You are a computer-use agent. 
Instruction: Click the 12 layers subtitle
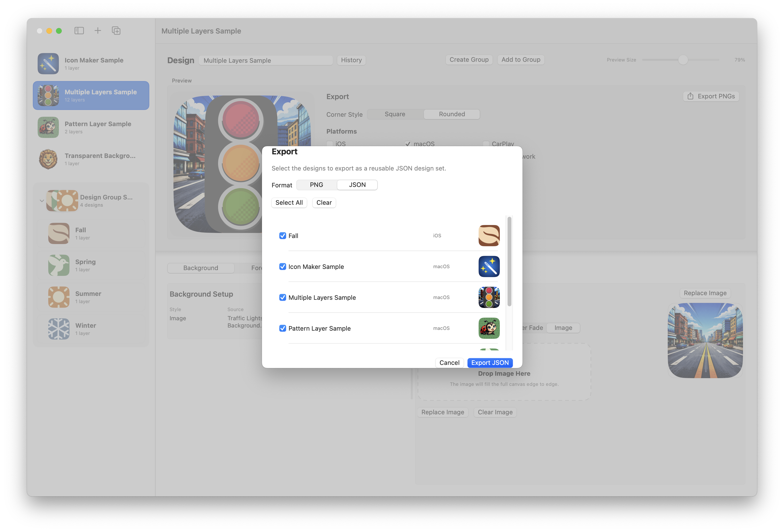[x=75, y=100]
